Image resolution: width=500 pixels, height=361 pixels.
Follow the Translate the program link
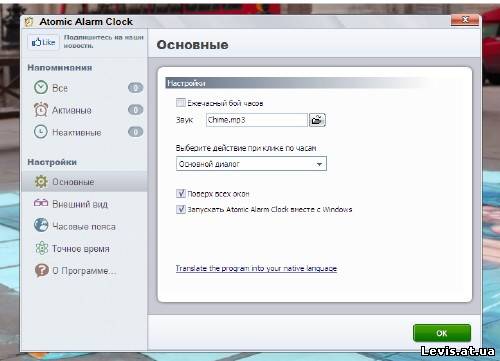tap(256, 268)
